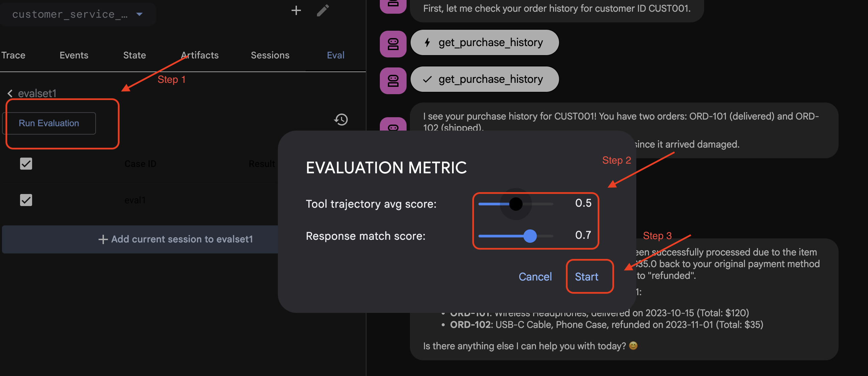Viewport: 868px width, 376px height.
Task: Click the pencil edit icon in the toolbar
Action: point(322,10)
